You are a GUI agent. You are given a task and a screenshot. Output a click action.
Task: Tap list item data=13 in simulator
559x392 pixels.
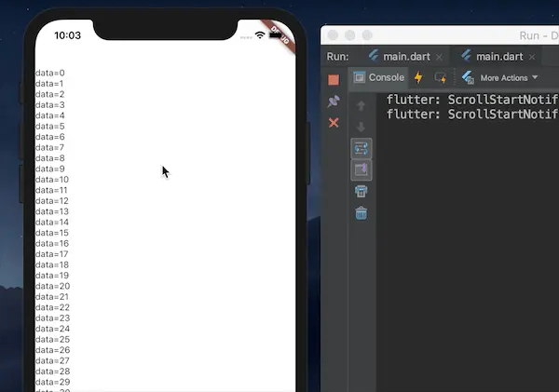point(52,211)
